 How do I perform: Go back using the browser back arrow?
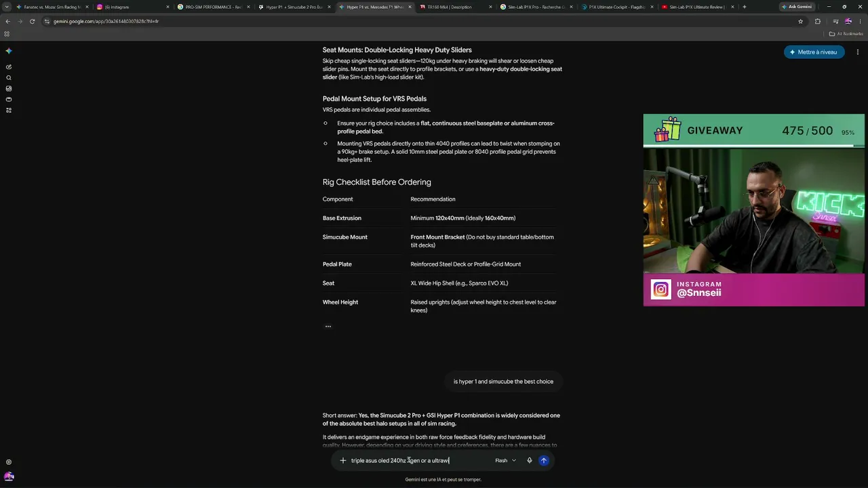(x=7, y=21)
